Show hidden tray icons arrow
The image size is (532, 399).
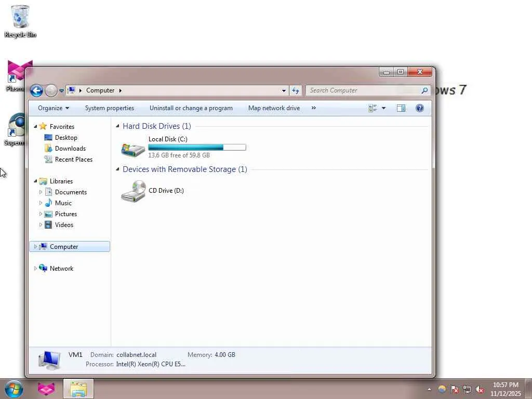[429, 390]
